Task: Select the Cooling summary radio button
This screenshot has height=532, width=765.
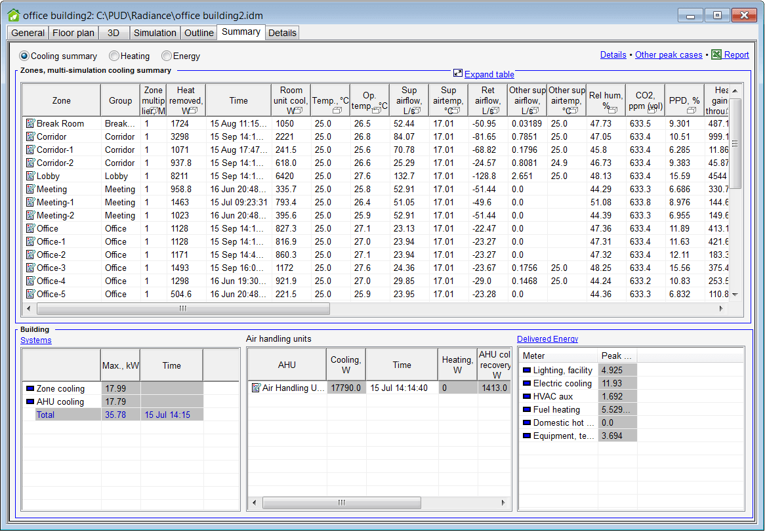Action: (x=25, y=56)
